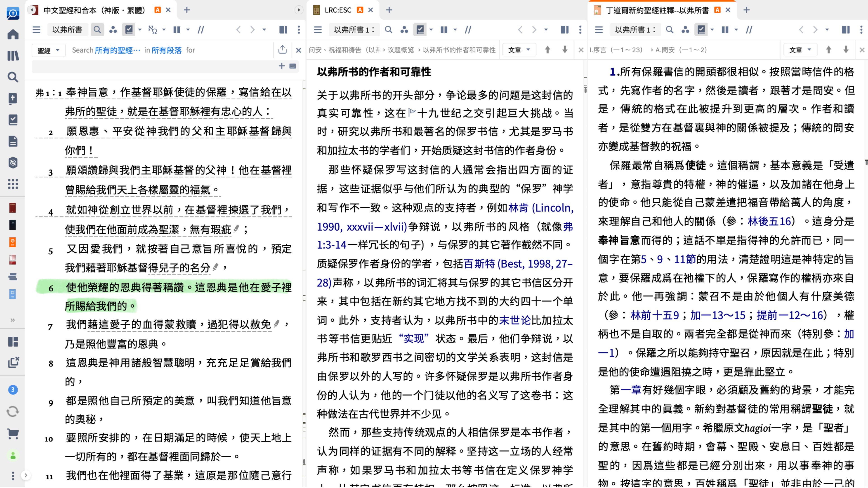The height and width of the screenshot is (488, 868).
Task: Open the 文章 dropdown in the Tyndale commentary panel
Action: 800,50
